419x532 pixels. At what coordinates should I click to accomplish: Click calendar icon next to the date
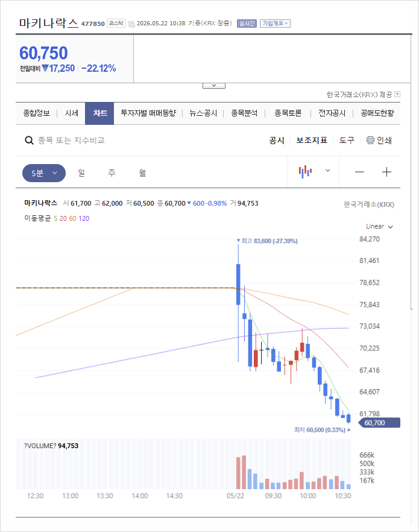[x=131, y=24]
